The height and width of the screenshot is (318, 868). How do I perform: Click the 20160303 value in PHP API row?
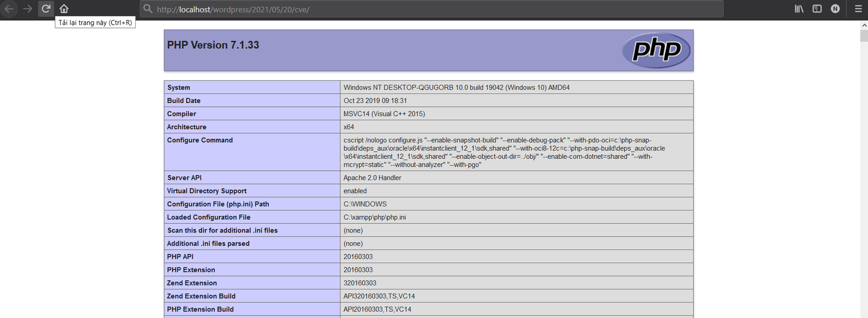pos(358,257)
